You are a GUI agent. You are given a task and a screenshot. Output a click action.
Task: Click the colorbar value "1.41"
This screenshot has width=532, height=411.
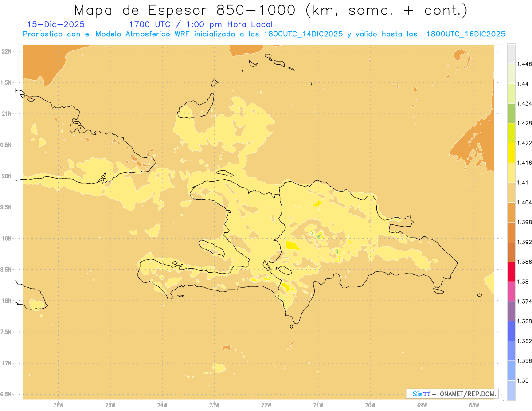[522, 183]
